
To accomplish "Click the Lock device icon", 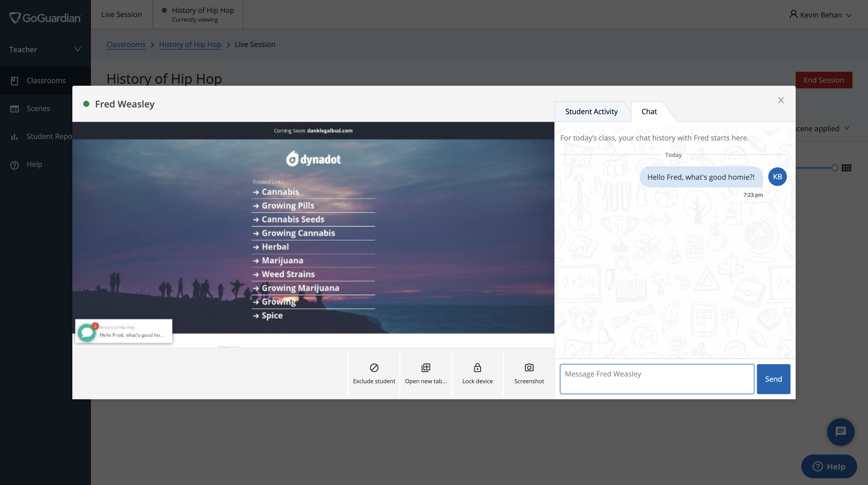I will coord(477,367).
